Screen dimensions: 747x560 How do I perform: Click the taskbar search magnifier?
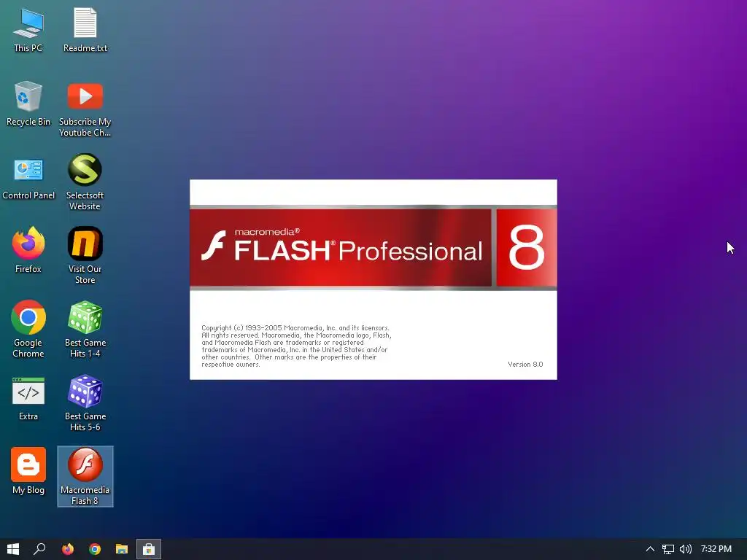coord(39,549)
